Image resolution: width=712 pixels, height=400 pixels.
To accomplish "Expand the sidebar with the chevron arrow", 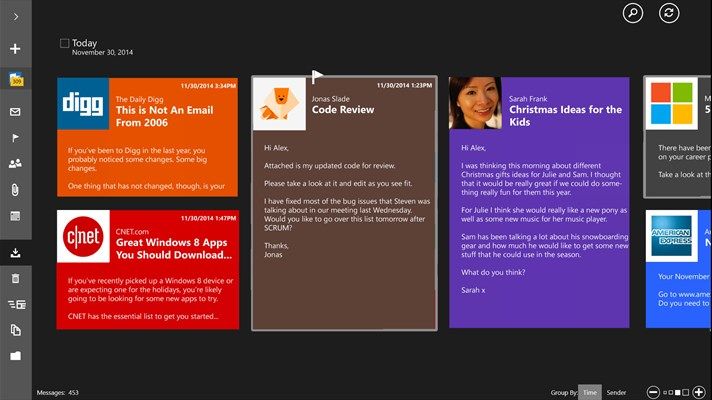I will tap(16, 17).
